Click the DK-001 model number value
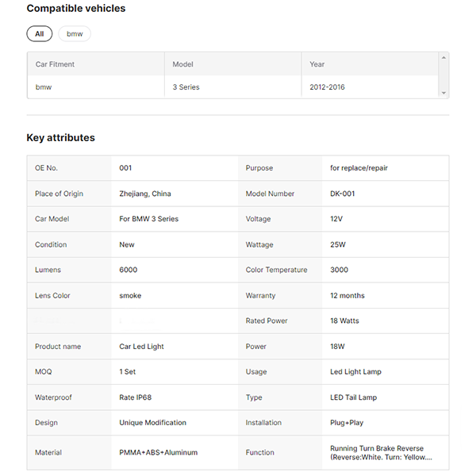This screenshot has width=476, height=476. pyautogui.click(x=343, y=194)
